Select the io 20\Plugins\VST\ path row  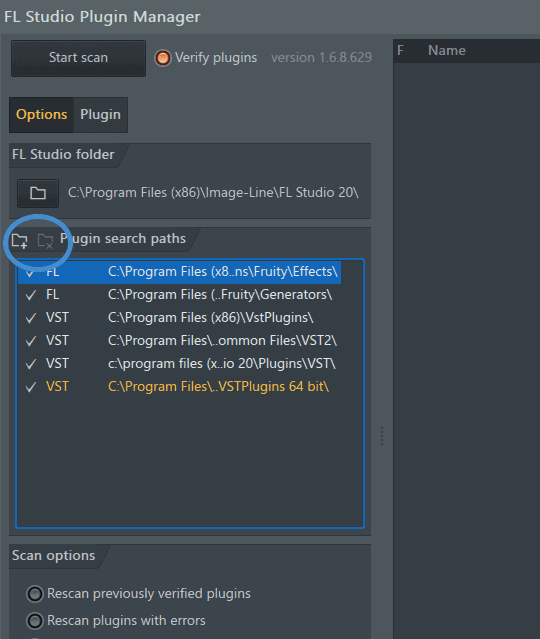(x=179, y=363)
